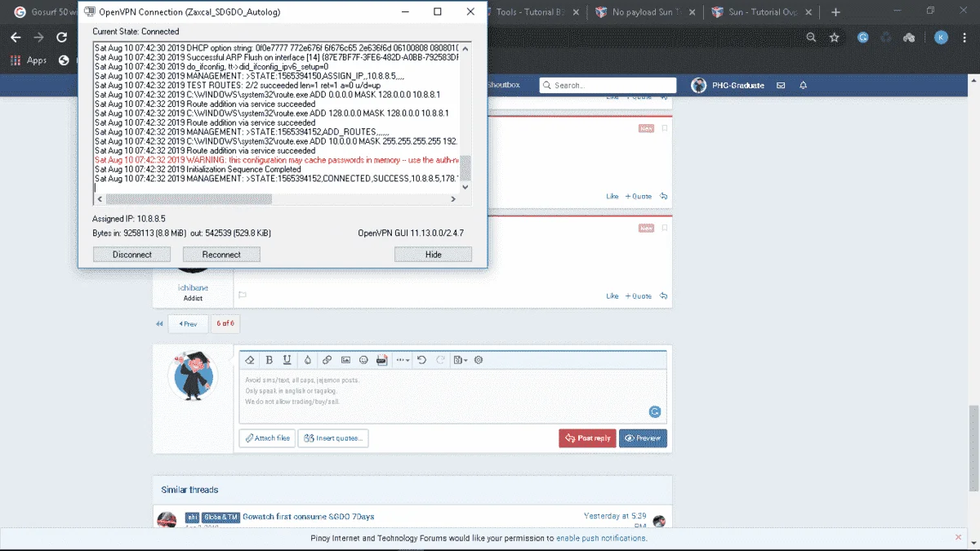Disconnect the OpenVPN connection
Image resolution: width=980 pixels, height=551 pixels.
(x=131, y=255)
